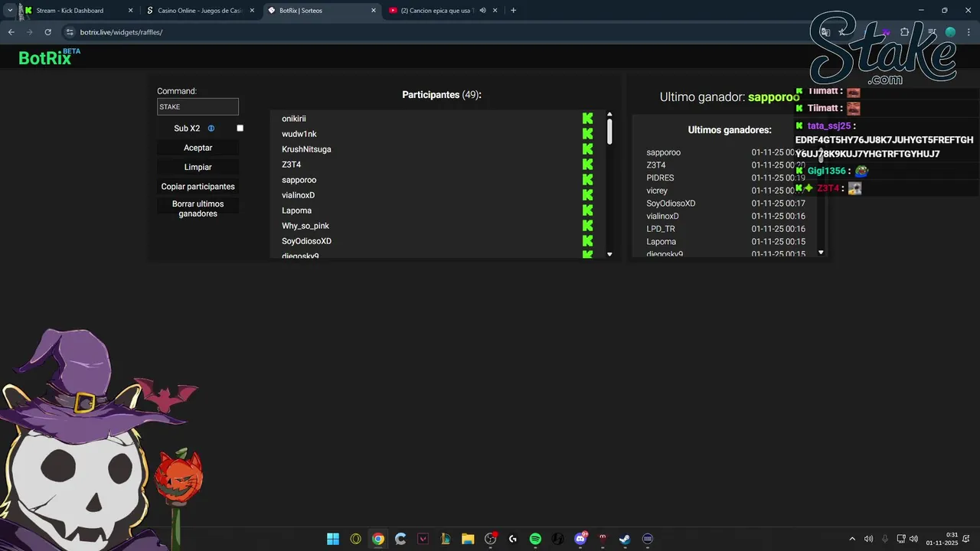Show hidden system tray icons
The width and height of the screenshot is (980, 551).
coord(852,539)
